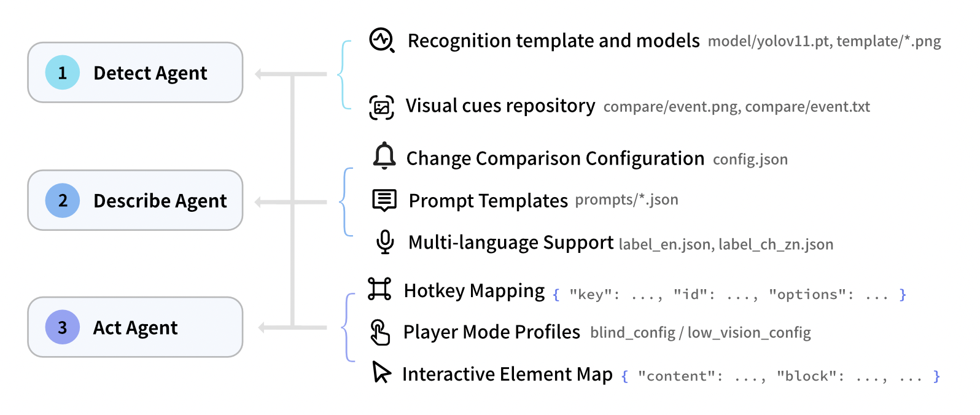The width and height of the screenshot is (980, 415).
Task: Click the number 3 purple circle
Action: click(x=63, y=327)
